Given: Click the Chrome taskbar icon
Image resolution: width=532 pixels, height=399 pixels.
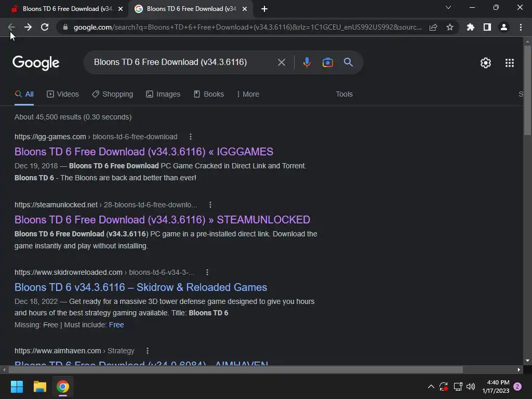Looking at the screenshot, I should tap(63, 387).
